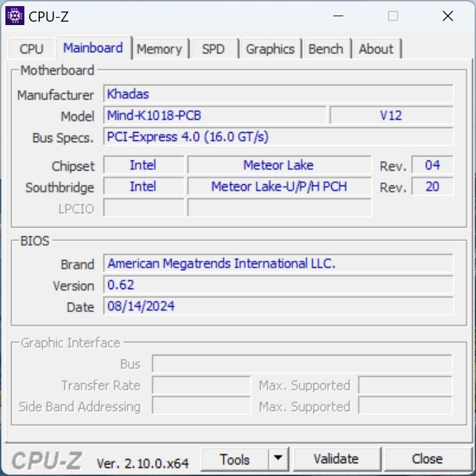This screenshot has width=476, height=476.
Task: Switch to the Bench tab
Action: (x=326, y=49)
